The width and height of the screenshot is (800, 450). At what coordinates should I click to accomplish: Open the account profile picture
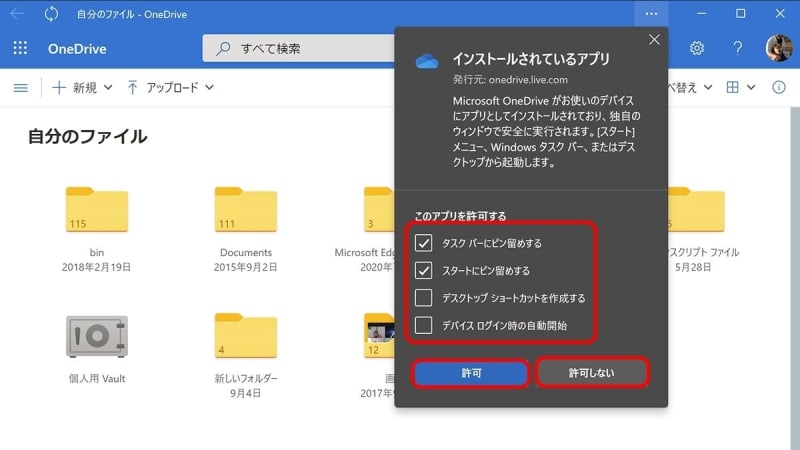click(779, 48)
